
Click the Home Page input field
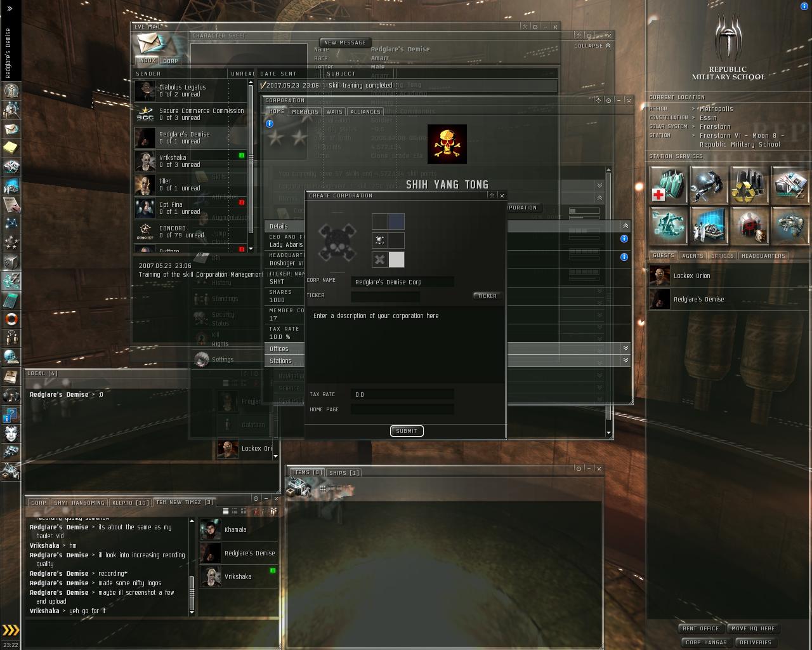click(402, 409)
